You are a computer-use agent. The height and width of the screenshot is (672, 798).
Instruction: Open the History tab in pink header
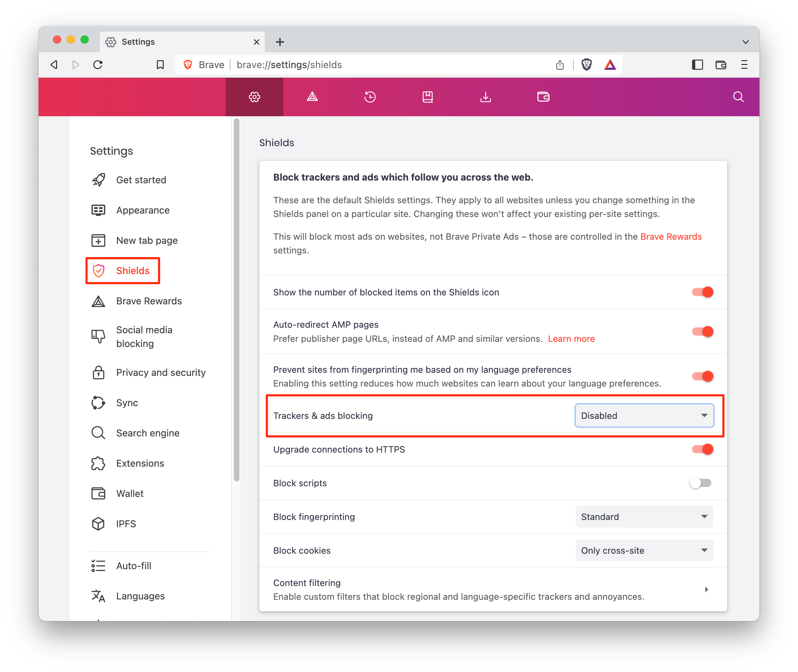[x=370, y=97]
